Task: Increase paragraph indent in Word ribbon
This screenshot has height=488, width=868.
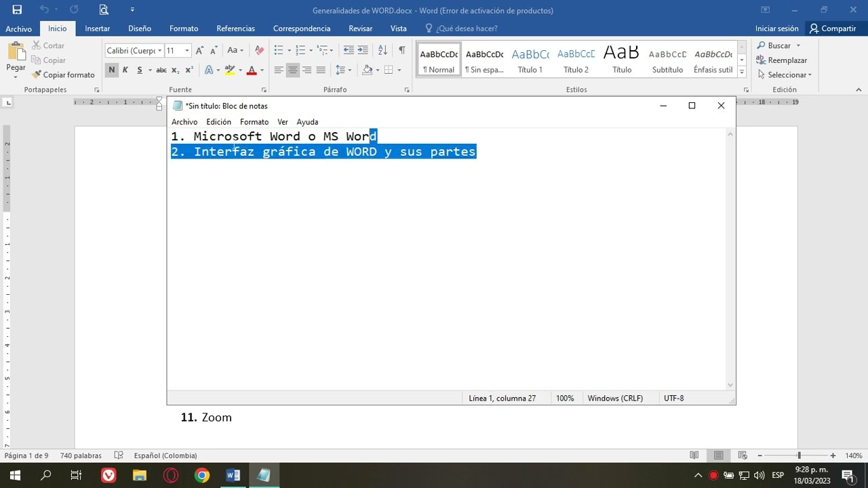Action: (x=363, y=50)
